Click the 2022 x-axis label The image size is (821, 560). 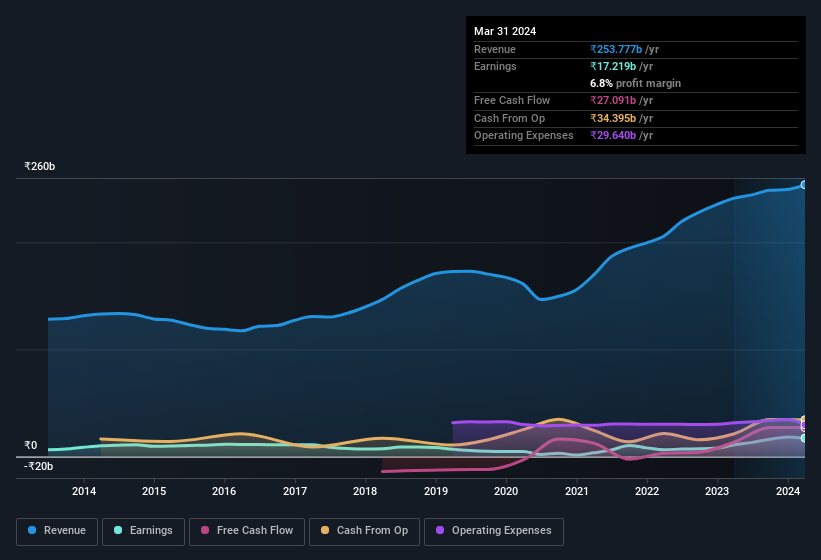[x=647, y=491]
